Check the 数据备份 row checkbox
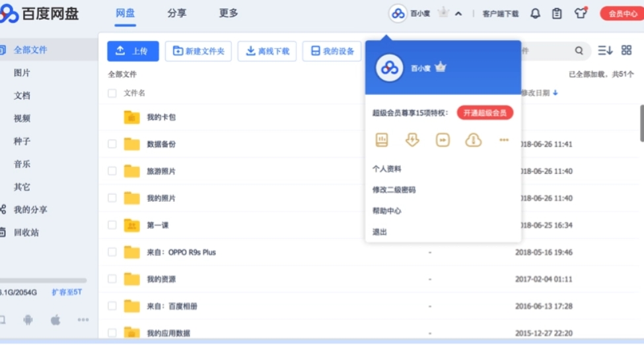The width and height of the screenshot is (644, 345). click(112, 144)
